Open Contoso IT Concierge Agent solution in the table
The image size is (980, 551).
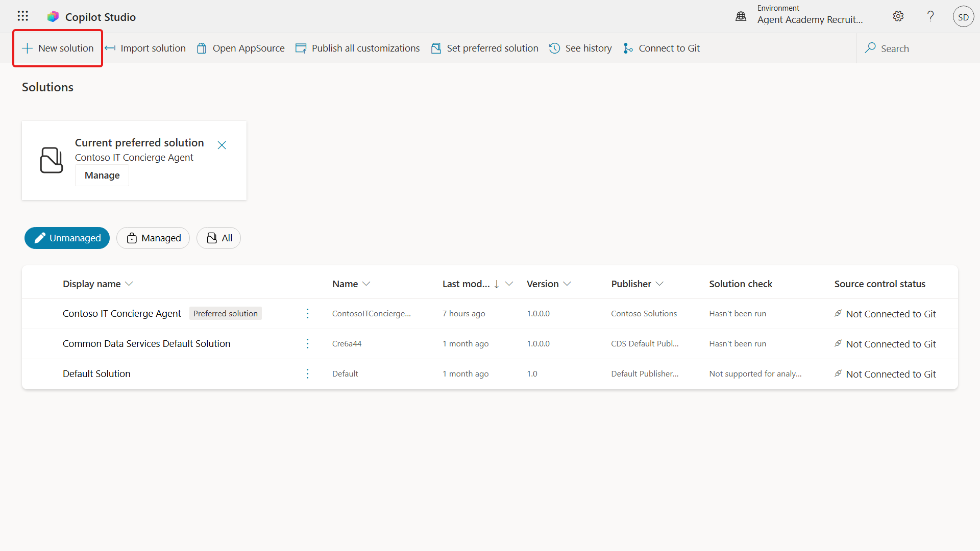tap(121, 313)
